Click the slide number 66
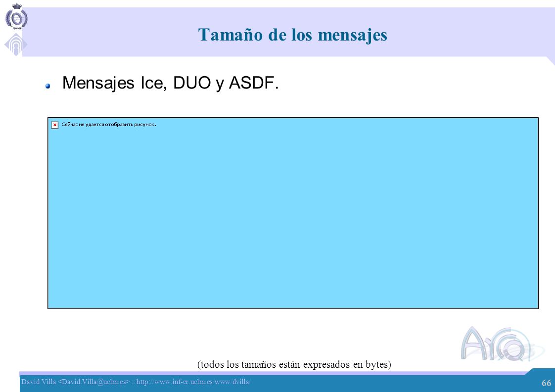 546,383
